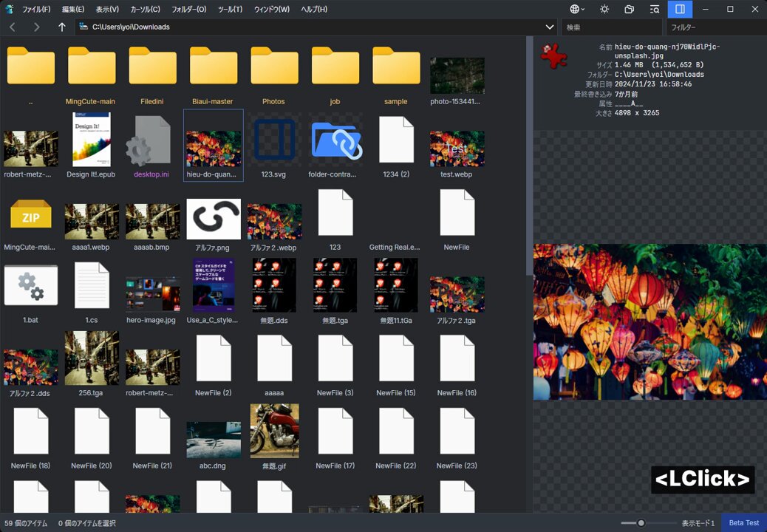767x532 pixels.
Task: Toggle the light/dark theme sun icon
Action: (x=604, y=10)
